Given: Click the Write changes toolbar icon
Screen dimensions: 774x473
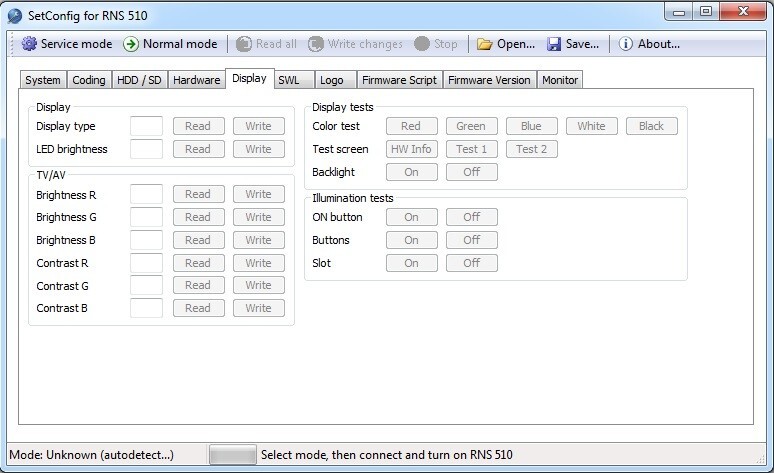Looking at the screenshot, I should point(316,44).
